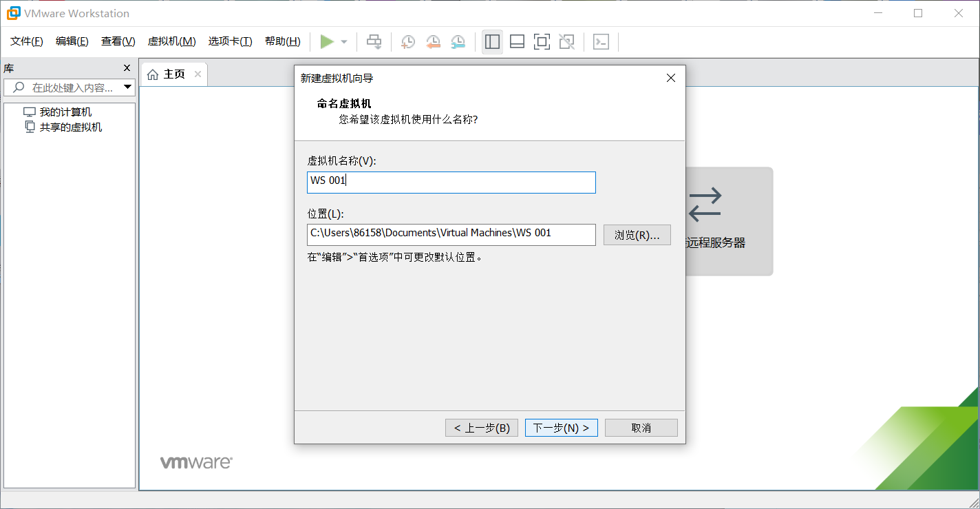This screenshot has width=980, height=509.
Task: Click the library search input box
Action: 69,87
